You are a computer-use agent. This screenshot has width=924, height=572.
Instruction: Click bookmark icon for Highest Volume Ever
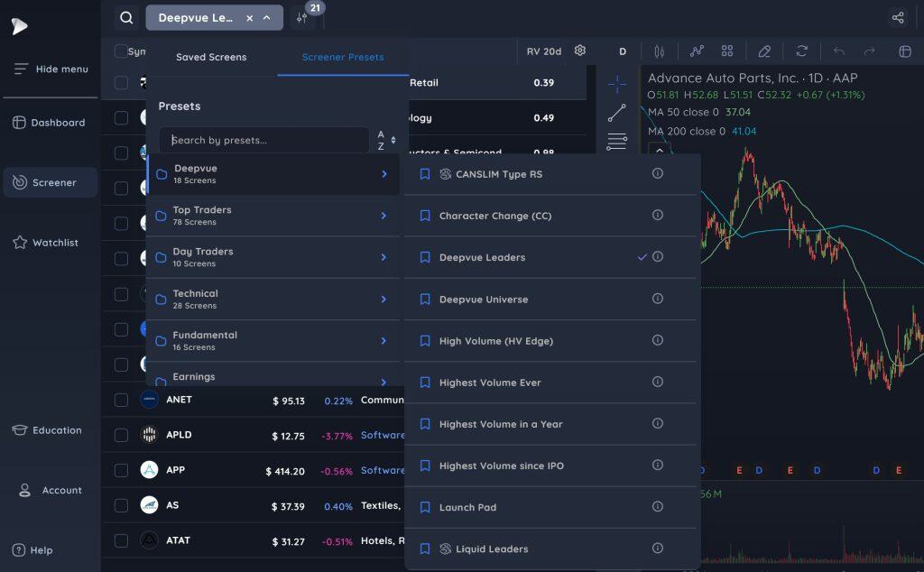(425, 383)
